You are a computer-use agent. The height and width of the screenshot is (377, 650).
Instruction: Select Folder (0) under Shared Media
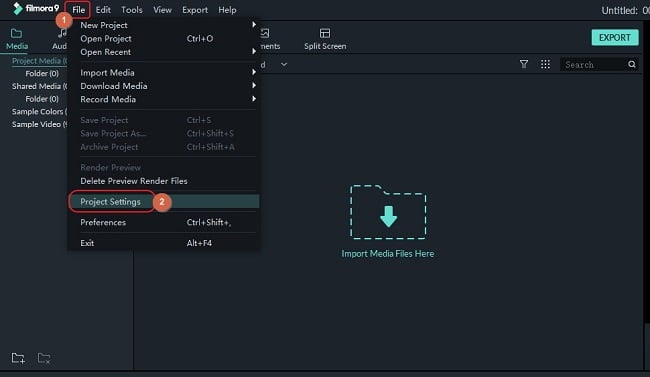pos(42,99)
